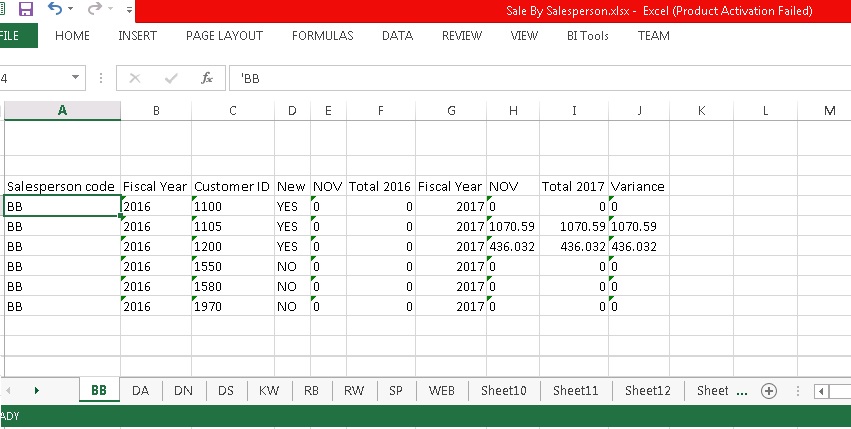Save the workbook using the floppy icon
This screenshot has width=851, height=429.
tap(26, 9)
